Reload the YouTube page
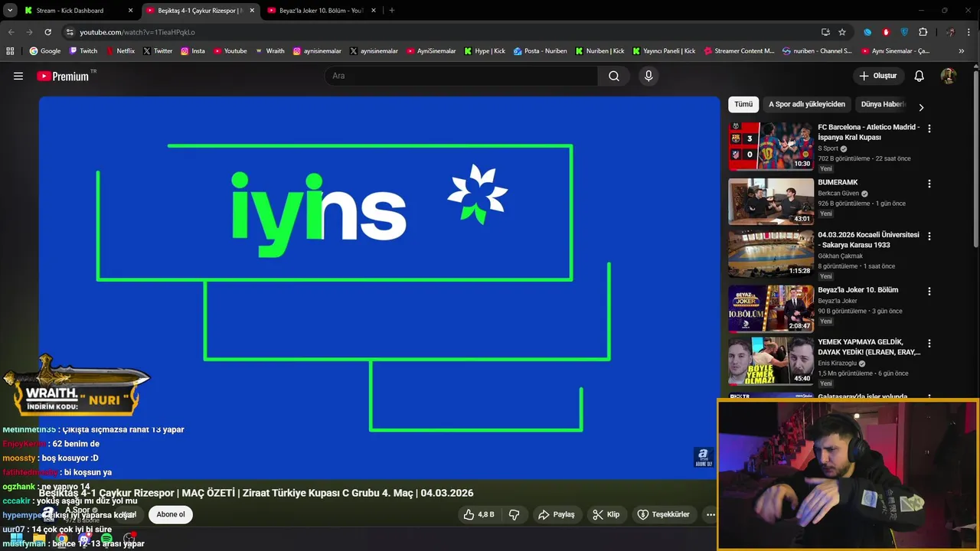The height and width of the screenshot is (551, 980). click(47, 32)
